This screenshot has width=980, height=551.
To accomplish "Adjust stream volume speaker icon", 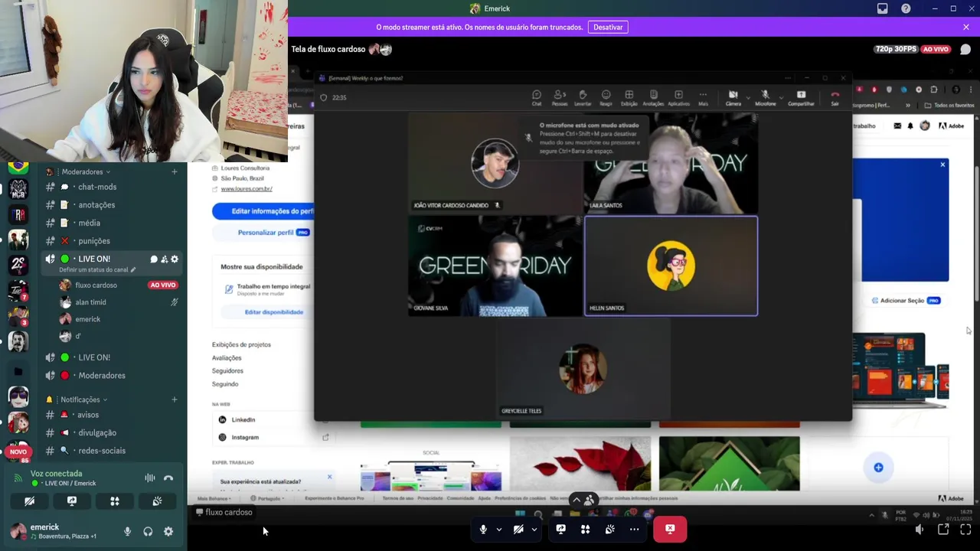I will 920,529.
